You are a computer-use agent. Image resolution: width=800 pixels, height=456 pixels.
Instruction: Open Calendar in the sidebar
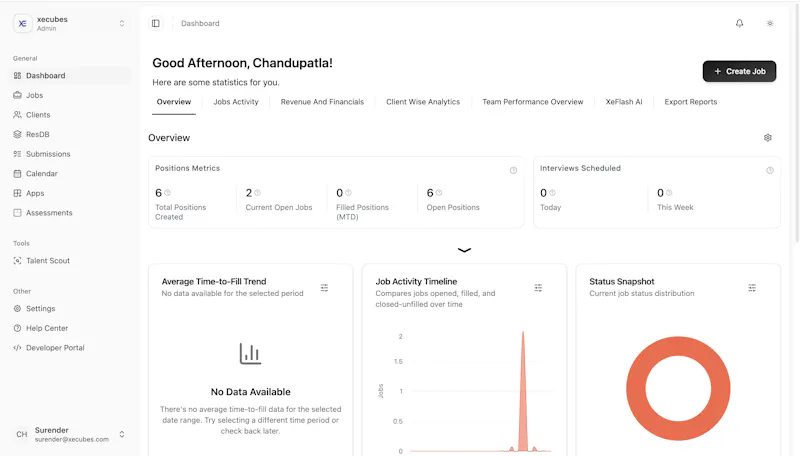tap(71, 173)
